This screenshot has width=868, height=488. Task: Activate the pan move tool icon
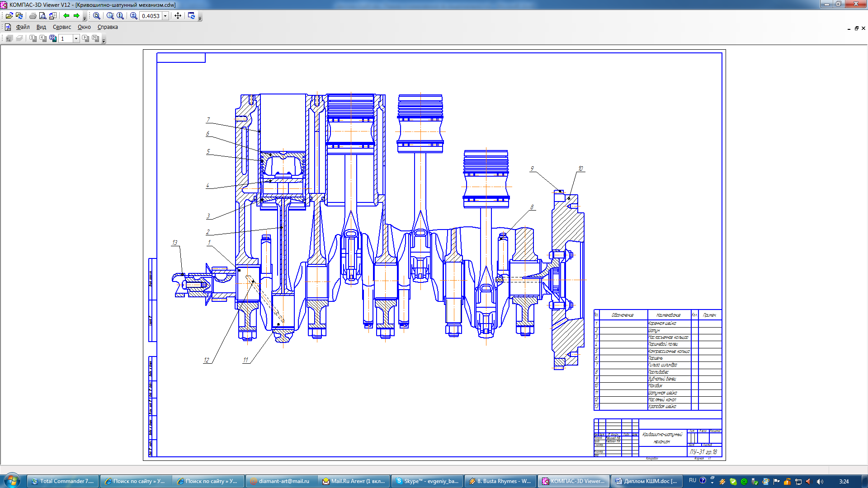coord(178,16)
